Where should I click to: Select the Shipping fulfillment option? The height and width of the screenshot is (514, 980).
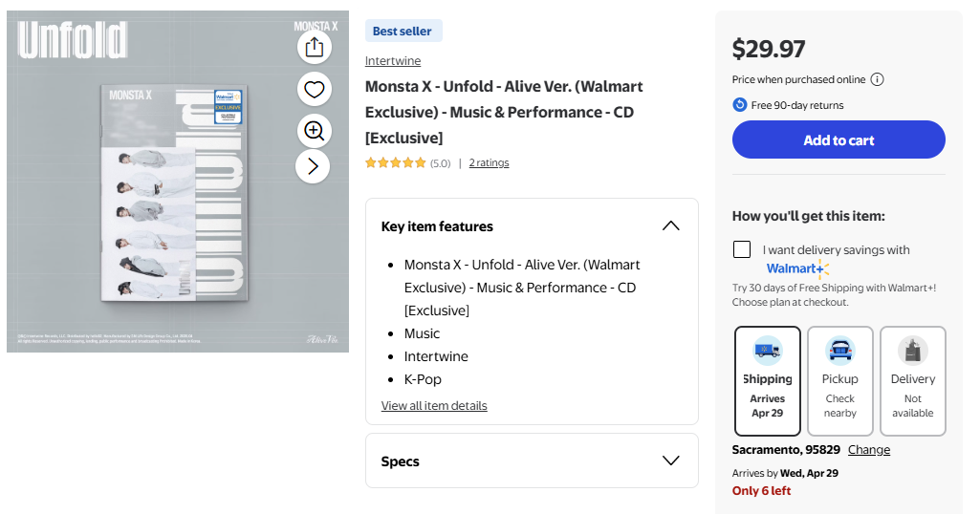(768, 380)
